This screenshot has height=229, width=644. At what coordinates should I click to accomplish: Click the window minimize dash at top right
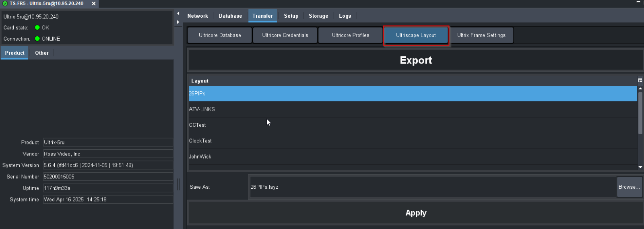click(x=638, y=2)
